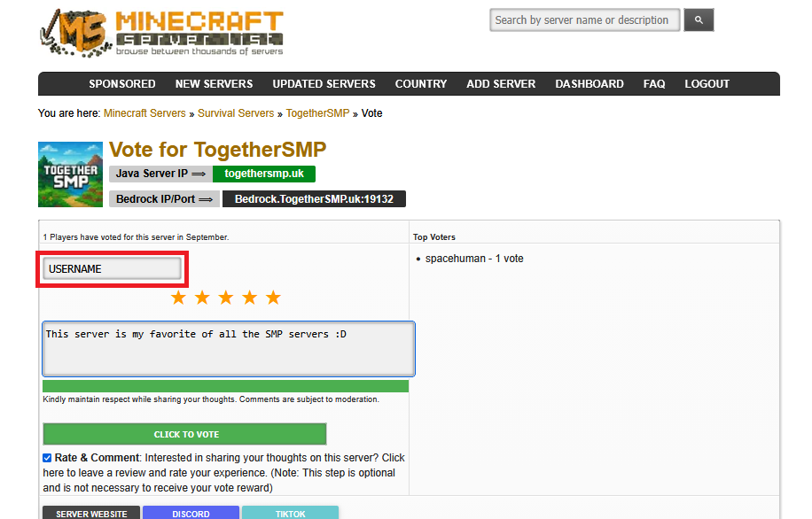
Task: Click the Bedrock IP/Port label
Action: pos(164,199)
